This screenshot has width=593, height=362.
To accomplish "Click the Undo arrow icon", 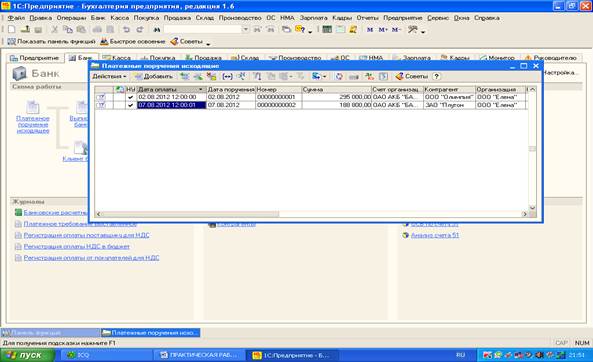I will coord(126,30).
